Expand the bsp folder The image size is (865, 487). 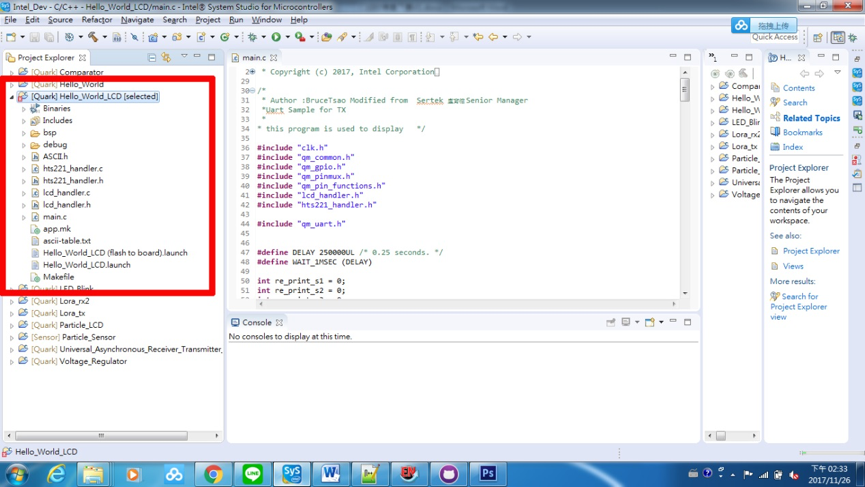point(24,133)
